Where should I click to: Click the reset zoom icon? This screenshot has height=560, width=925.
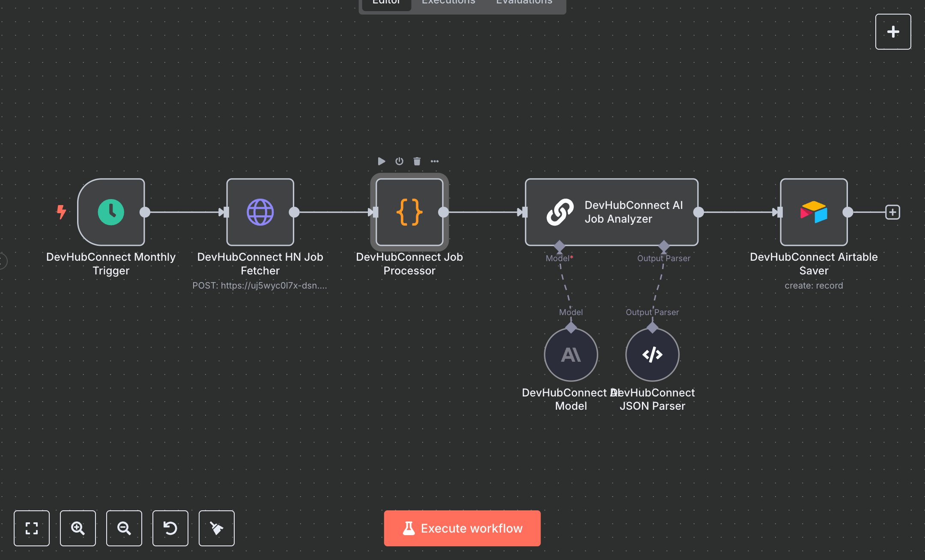click(x=170, y=528)
